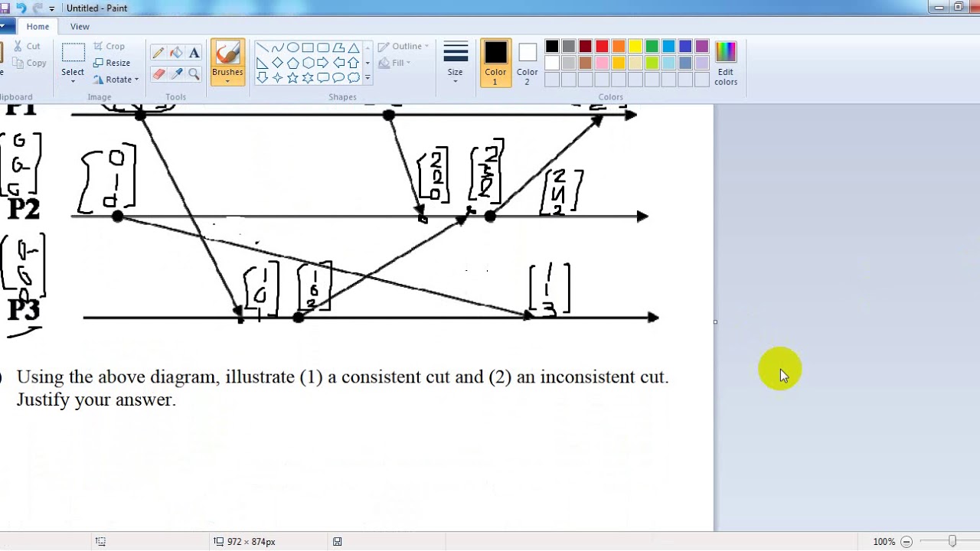
Task: Choose the Right triangle shape
Action: pos(262,63)
